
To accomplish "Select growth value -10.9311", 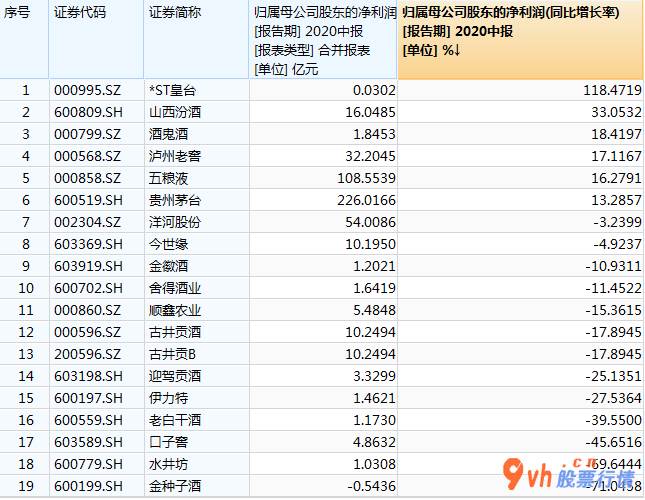I will pyautogui.click(x=613, y=266).
